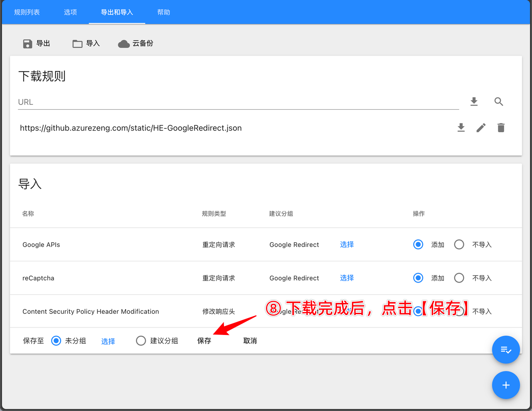
Task: Click the 取消 button
Action: point(250,341)
